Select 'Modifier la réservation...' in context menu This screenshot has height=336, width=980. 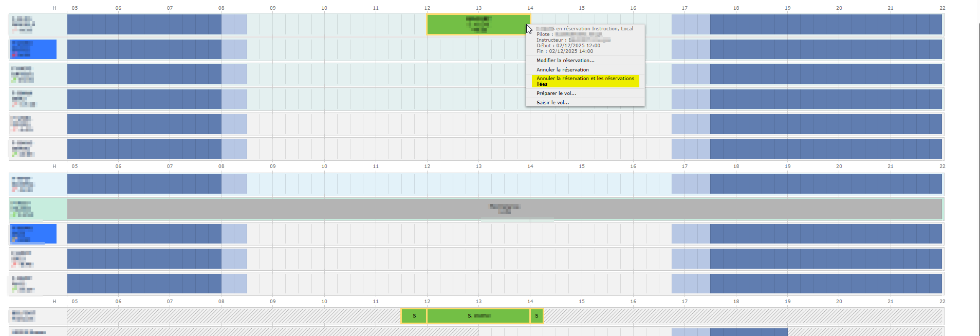click(x=565, y=61)
